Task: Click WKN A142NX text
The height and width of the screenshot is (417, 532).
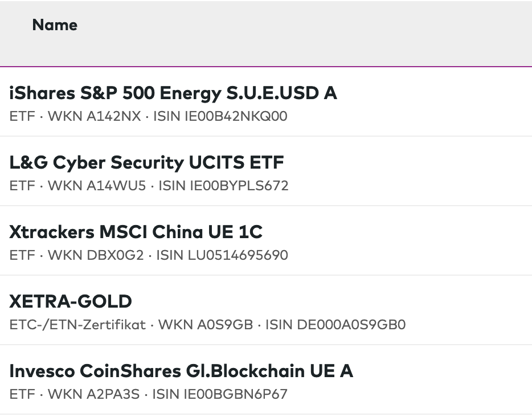Action: pos(94,116)
